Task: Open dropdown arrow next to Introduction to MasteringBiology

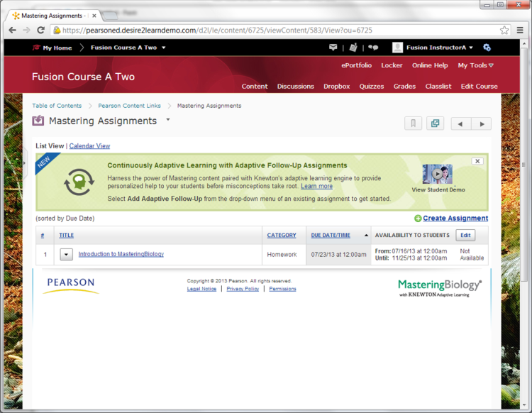Action: click(66, 254)
